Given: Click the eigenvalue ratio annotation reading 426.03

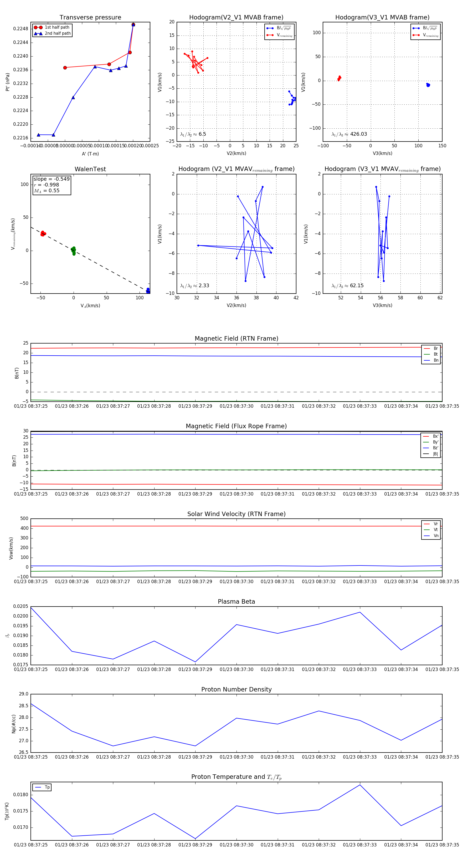Looking at the screenshot, I should [x=349, y=134].
